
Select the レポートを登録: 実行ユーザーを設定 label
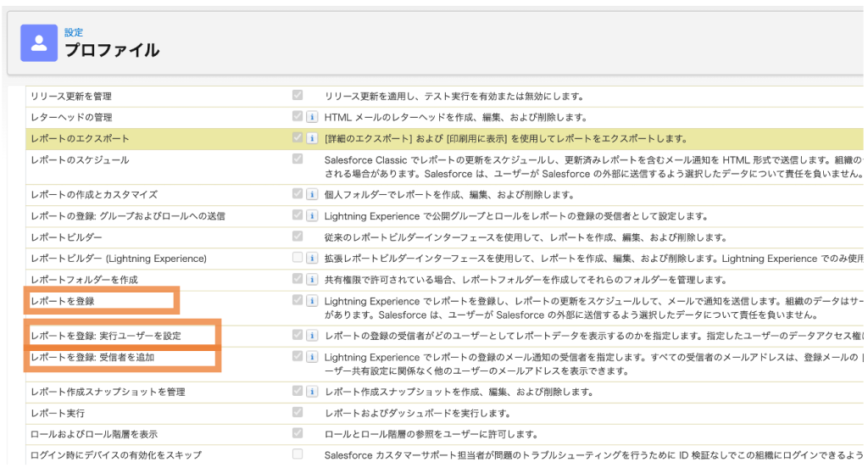pos(106,336)
